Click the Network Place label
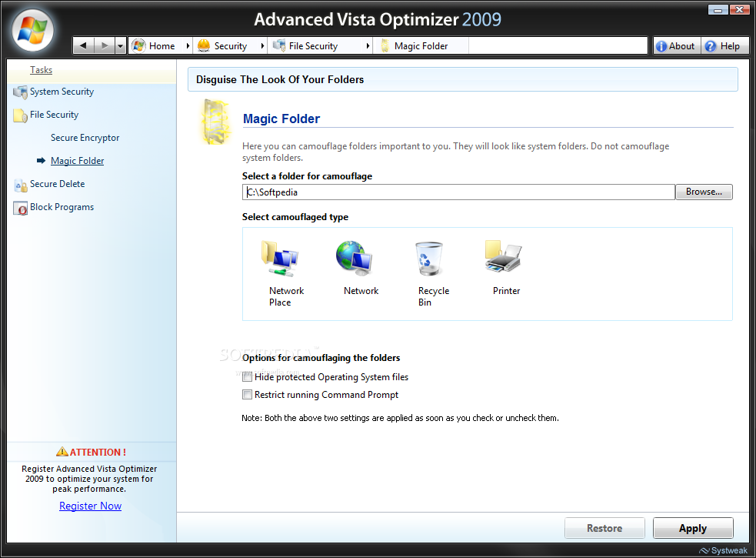Image resolution: width=756 pixels, height=558 pixels. [x=286, y=296]
